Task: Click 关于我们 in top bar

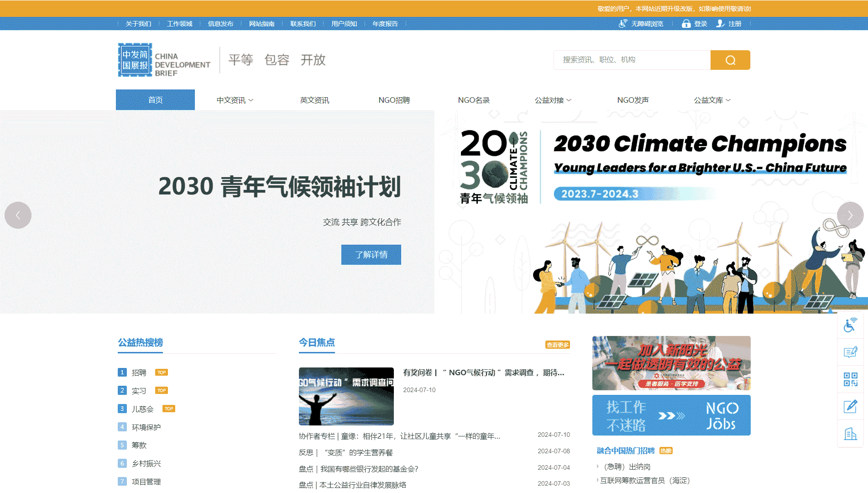Action: [138, 24]
